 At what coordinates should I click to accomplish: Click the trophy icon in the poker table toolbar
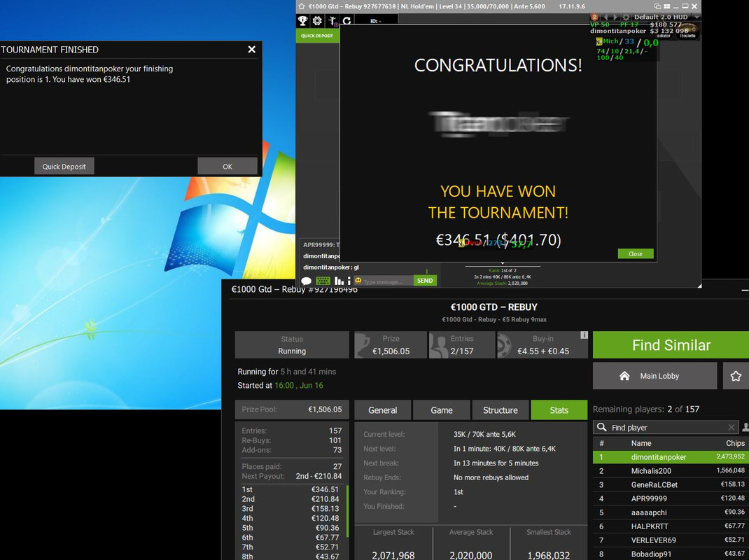pyautogui.click(x=303, y=20)
